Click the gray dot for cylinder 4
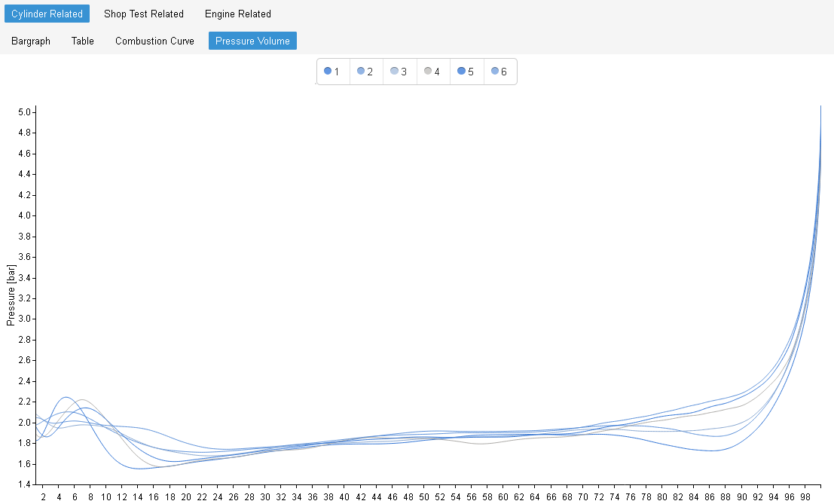This screenshot has width=834, height=504. (428, 71)
